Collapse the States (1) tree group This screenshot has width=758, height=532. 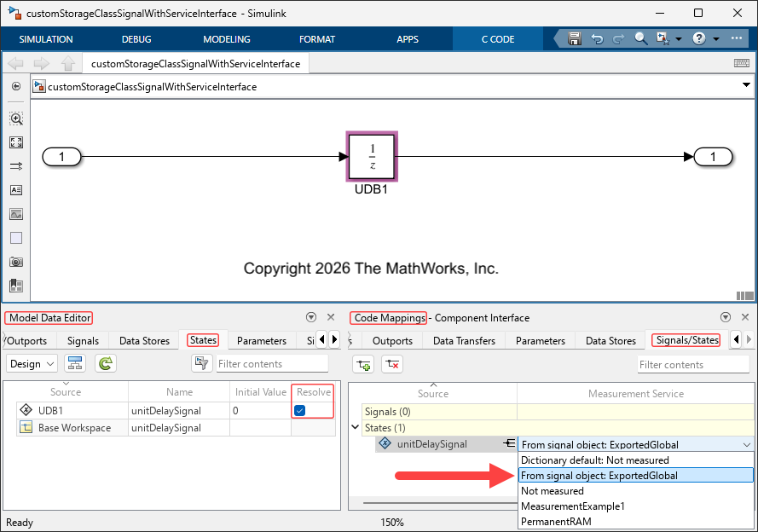click(x=356, y=428)
